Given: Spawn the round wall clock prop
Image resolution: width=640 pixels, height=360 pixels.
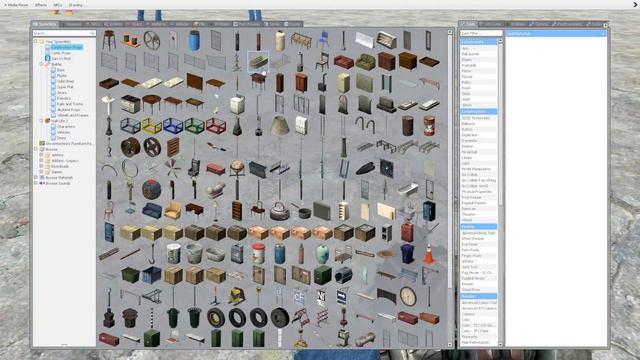Looking at the screenshot, I should [408, 297].
